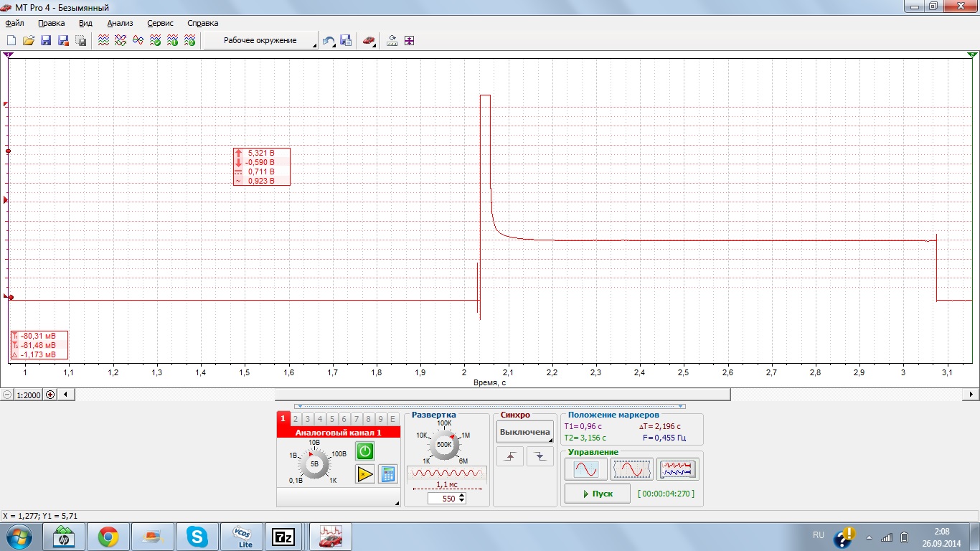Click the undo arrow toolbar icon
Viewport: 980px width, 551px height.
pyautogui.click(x=329, y=41)
